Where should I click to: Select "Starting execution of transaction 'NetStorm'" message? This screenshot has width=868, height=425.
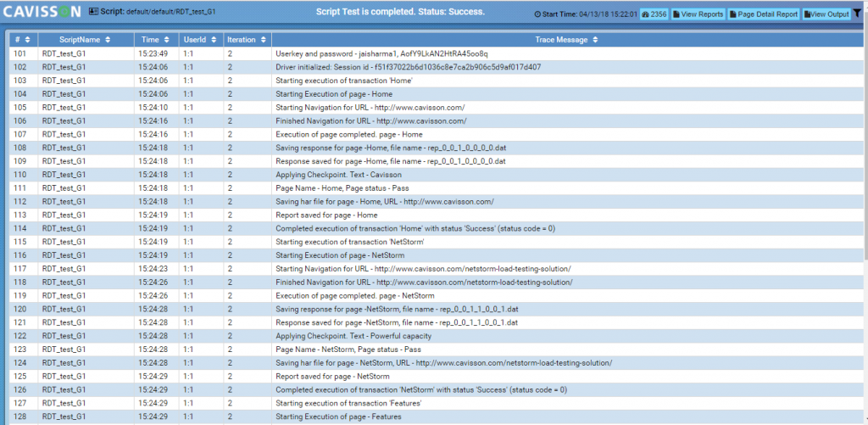coord(350,242)
